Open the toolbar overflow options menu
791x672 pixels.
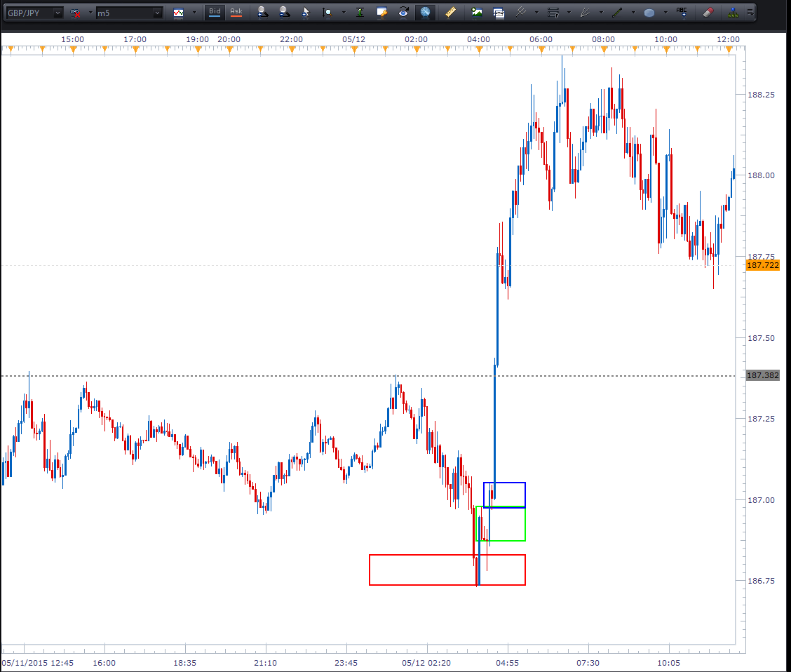[750, 12]
